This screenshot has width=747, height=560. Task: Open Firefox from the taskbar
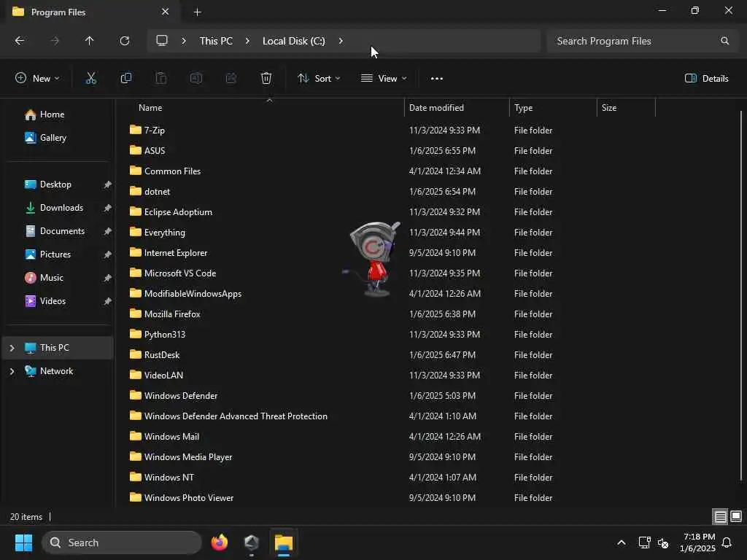pos(220,542)
